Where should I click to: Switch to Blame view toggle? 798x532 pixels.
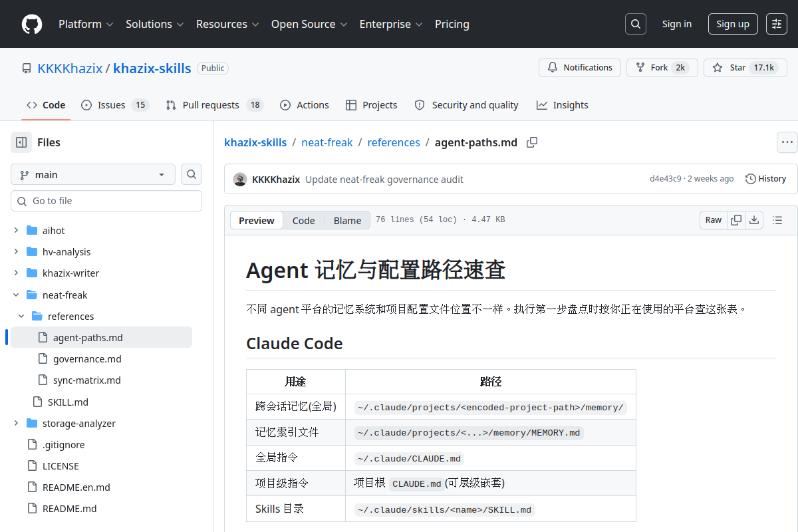347,220
